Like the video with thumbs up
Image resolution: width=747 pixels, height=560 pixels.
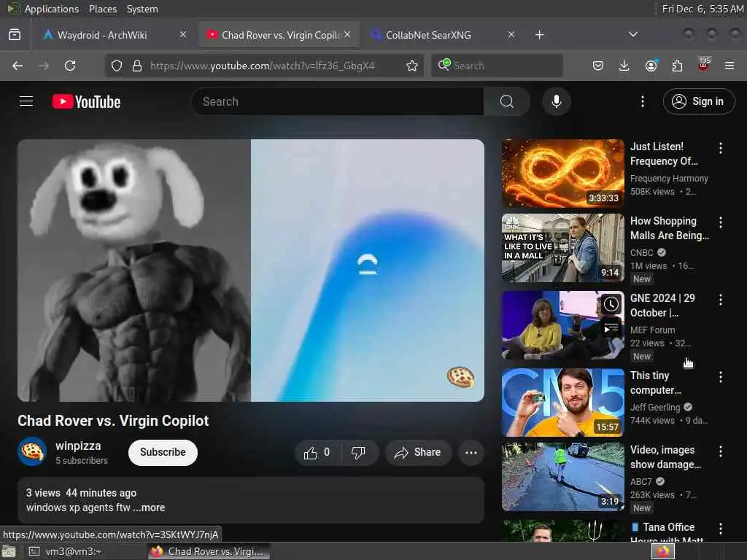[x=317, y=452]
